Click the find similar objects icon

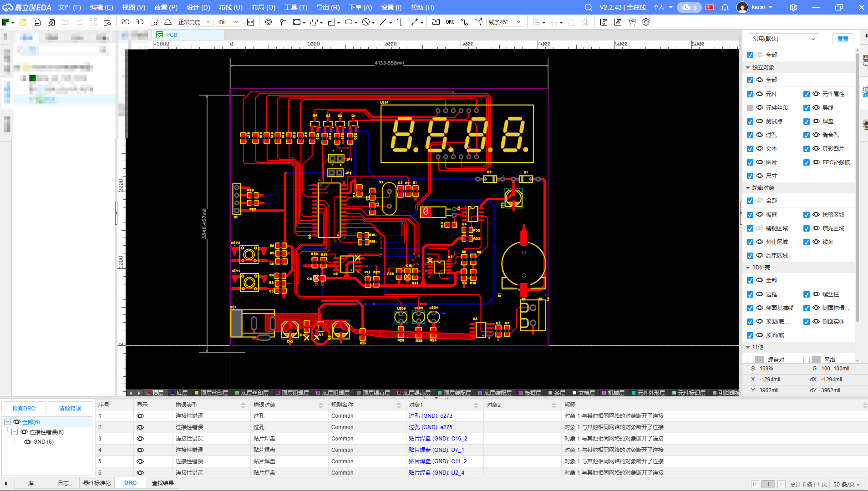point(107,22)
